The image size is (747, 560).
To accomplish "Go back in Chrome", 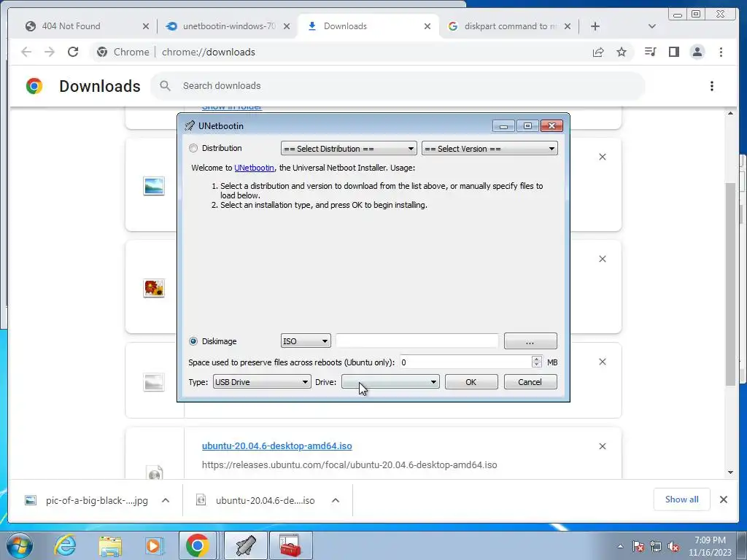I will 26,52.
